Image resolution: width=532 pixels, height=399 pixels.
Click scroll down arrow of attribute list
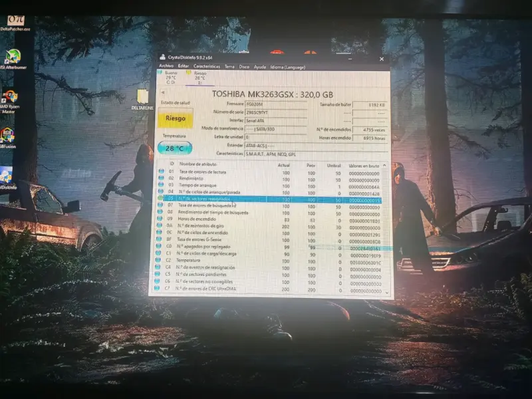(386, 292)
